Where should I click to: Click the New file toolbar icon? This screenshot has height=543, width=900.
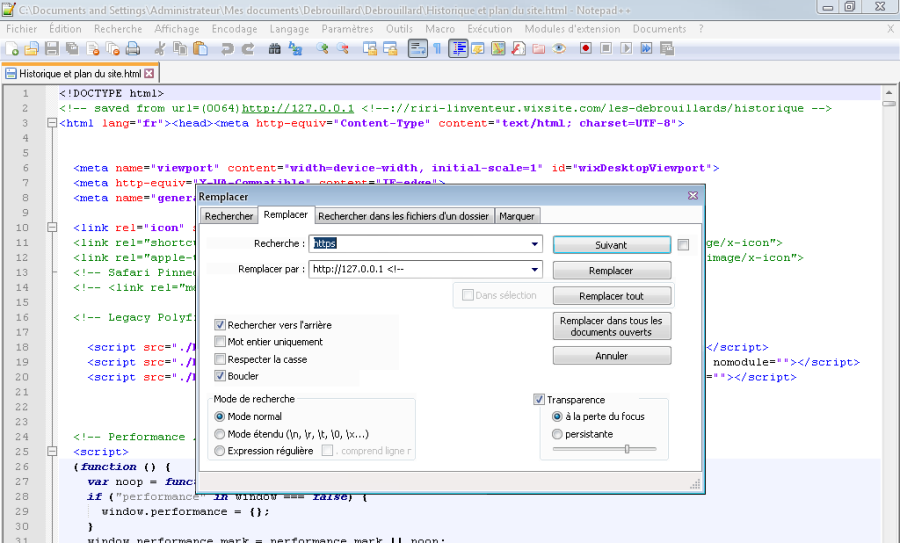pyautogui.click(x=12, y=49)
